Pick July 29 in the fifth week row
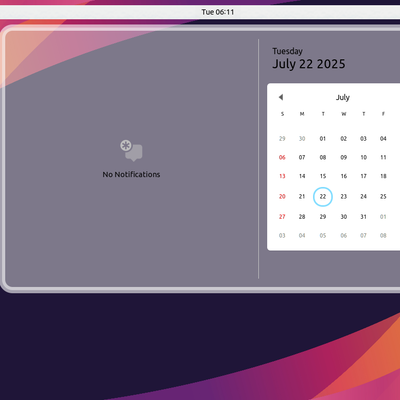The width and height of the screenshot is (400, 400). tap(323, 217)
